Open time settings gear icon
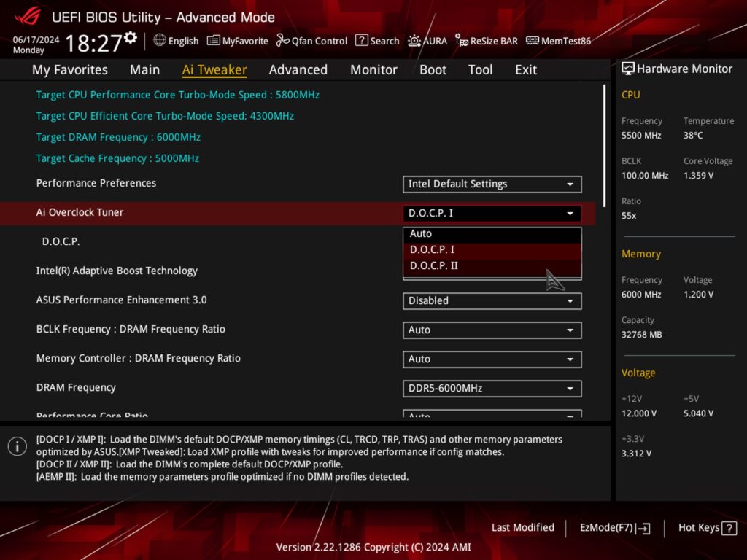The width and height of the screenshot is (747, 560). (131, 38)
